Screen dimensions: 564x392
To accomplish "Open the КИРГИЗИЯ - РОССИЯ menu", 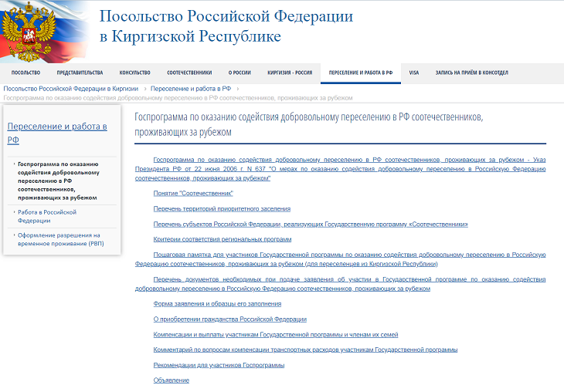I will (290, 73).
